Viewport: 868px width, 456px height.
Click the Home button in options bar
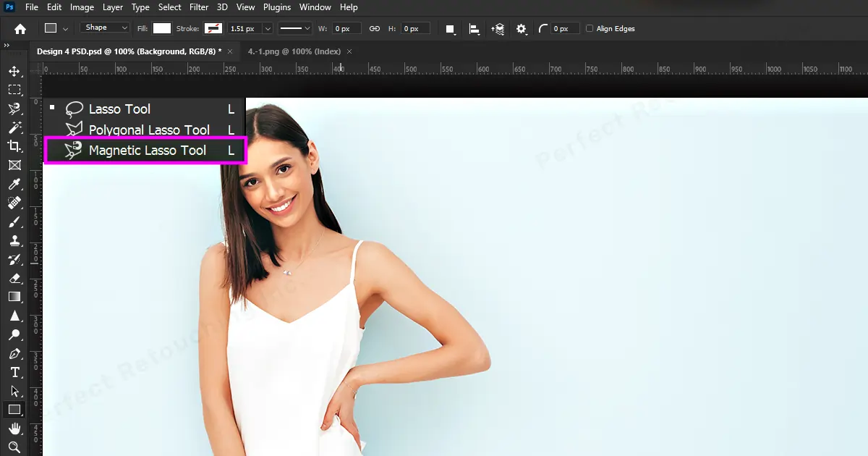[x=20, y=29]
